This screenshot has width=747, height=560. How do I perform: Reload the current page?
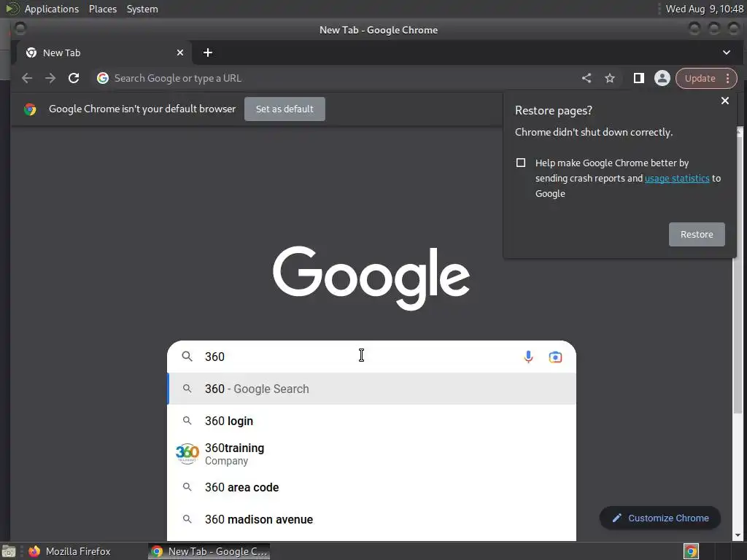pyautogui.click(x=74, y=78)
